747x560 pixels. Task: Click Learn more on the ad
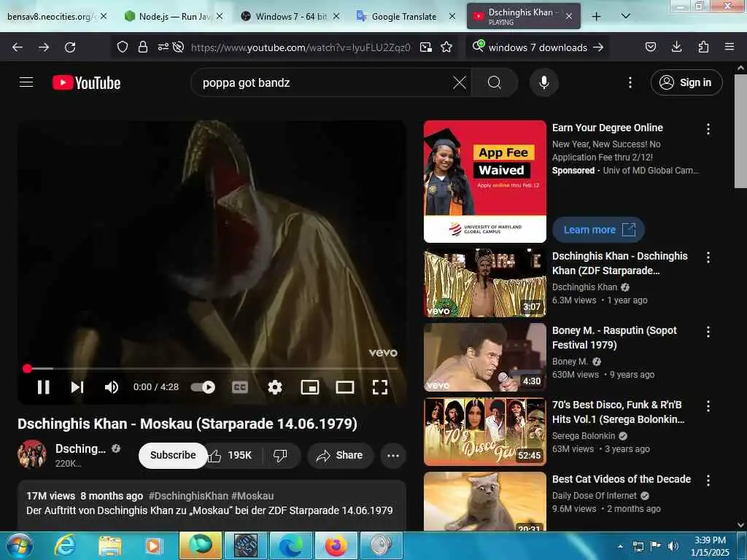598,230
